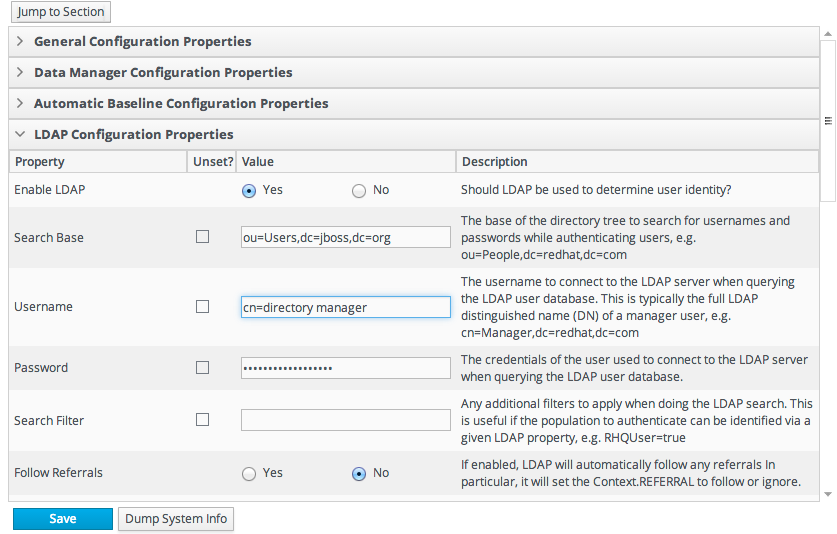This screenshot has width=837, height=534.
Task: Collapse LDAP Configuration Properties section
Action: point(133,135)
